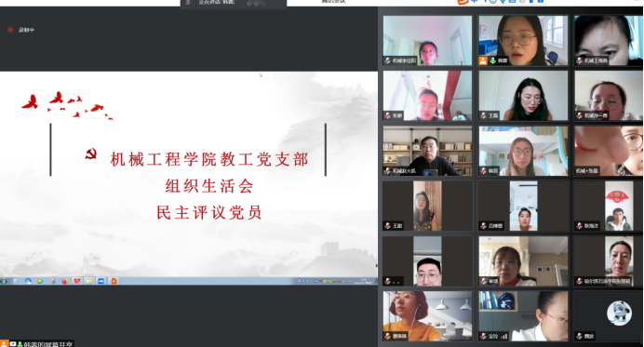The height and width of the screenshot is (347, 644).
Task: Select the active speaker's green-bordered video tile
Action: (523, 40)
